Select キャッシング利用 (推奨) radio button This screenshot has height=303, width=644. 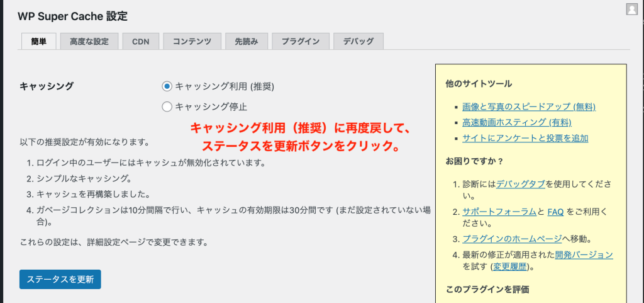point(167,86)
